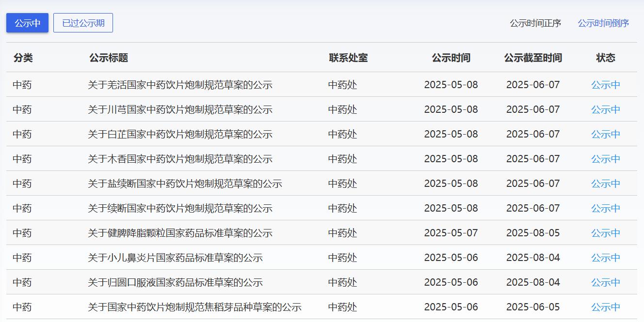The image size is (644, 322).
Task: Open 关于小儿鼻炎片国家药品标准草案的公示
Action: coord(175,258)
